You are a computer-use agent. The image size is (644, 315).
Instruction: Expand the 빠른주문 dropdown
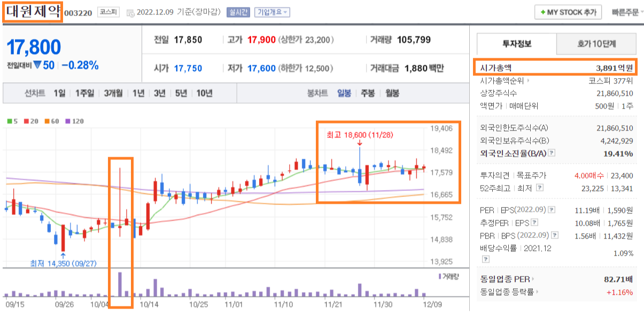click(x=627, y=12)
